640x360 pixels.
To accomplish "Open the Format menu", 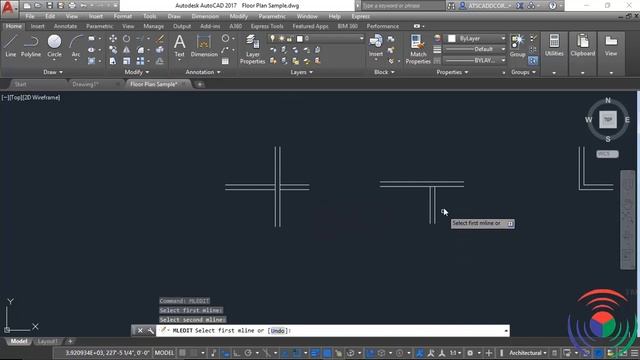I will [122, 16].
